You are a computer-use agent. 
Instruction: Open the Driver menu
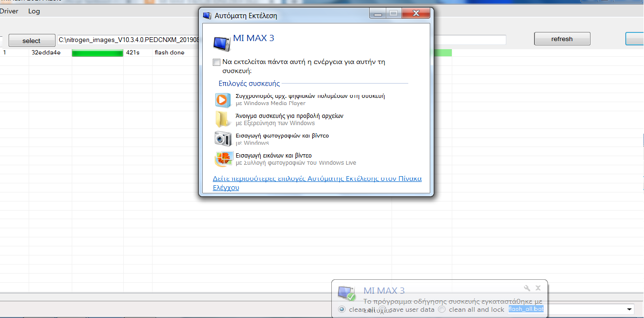pos(9,11)
